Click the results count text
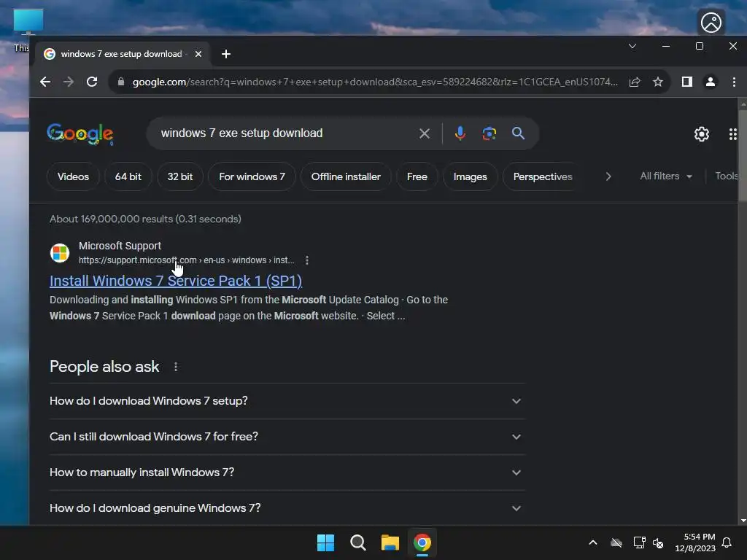Image resolution: width=747 pixels, height=560 pixels. (145, 219)
